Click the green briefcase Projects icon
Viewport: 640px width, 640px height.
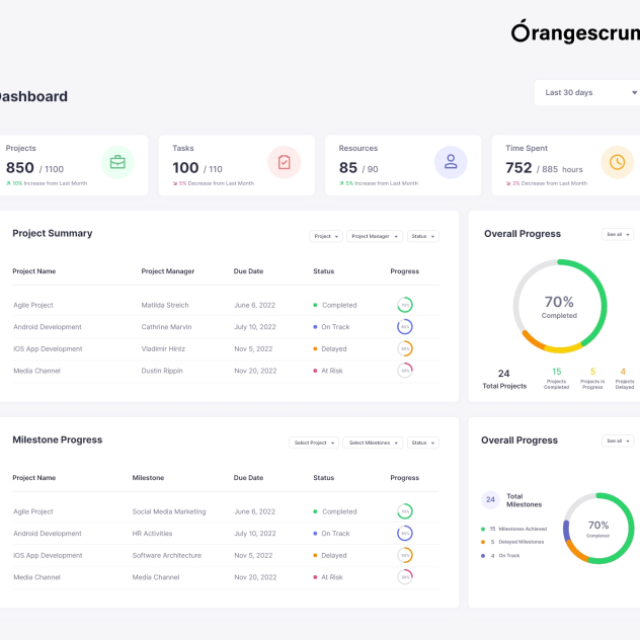(118, 162)
